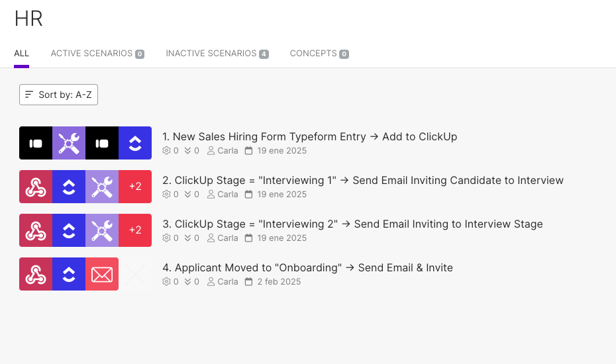Click data transfer arrows icon under scenario 2
This screenshot has width=616, height=364.
[188, 195]
